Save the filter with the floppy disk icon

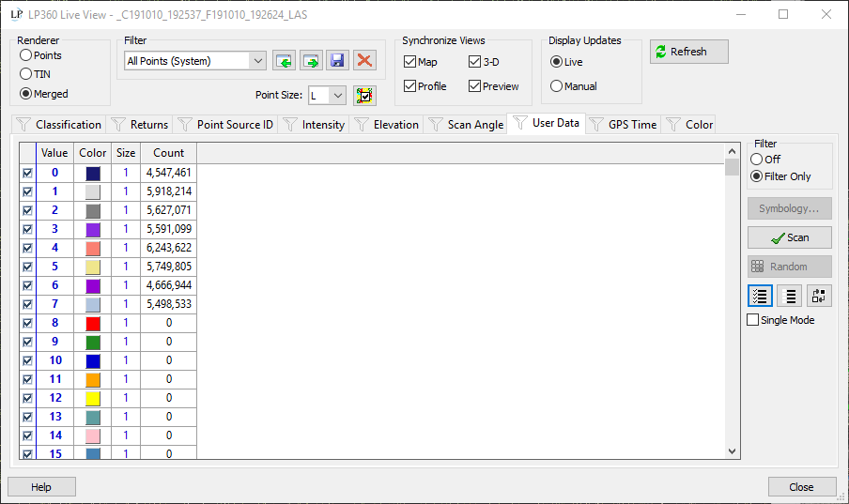[x=337, y=61]
